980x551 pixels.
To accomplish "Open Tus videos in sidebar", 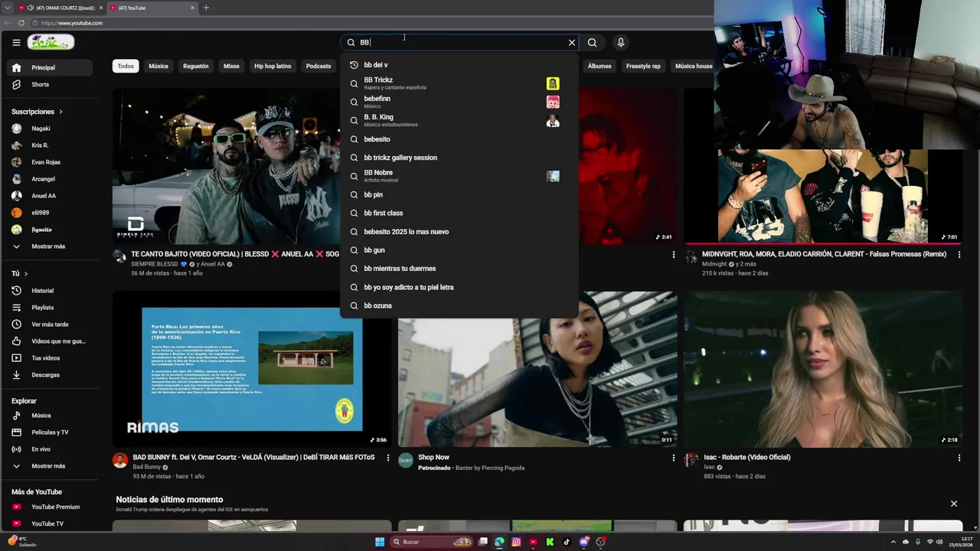I will 49,358.
